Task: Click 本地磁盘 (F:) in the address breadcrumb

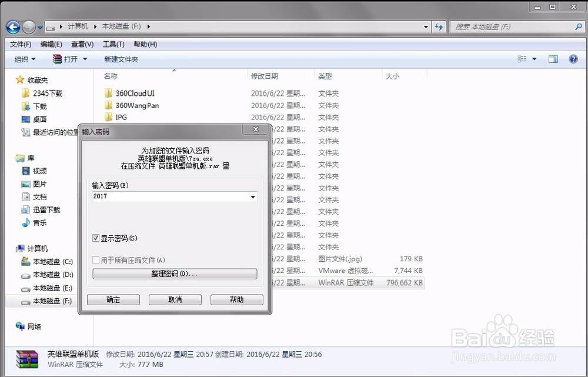Action: click(x=122, y=26)
